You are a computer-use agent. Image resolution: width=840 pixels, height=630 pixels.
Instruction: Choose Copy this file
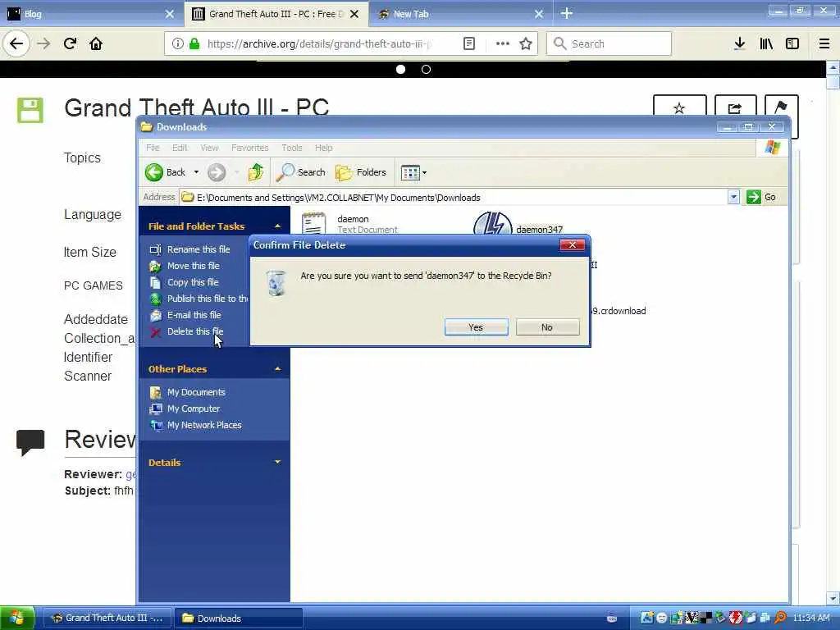pos(184,282)
